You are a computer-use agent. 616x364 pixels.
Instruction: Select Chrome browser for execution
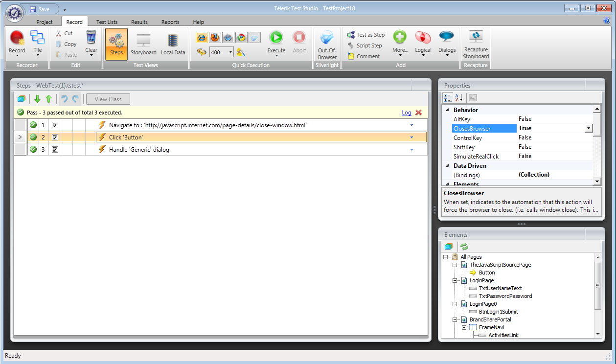click(241, 38)
